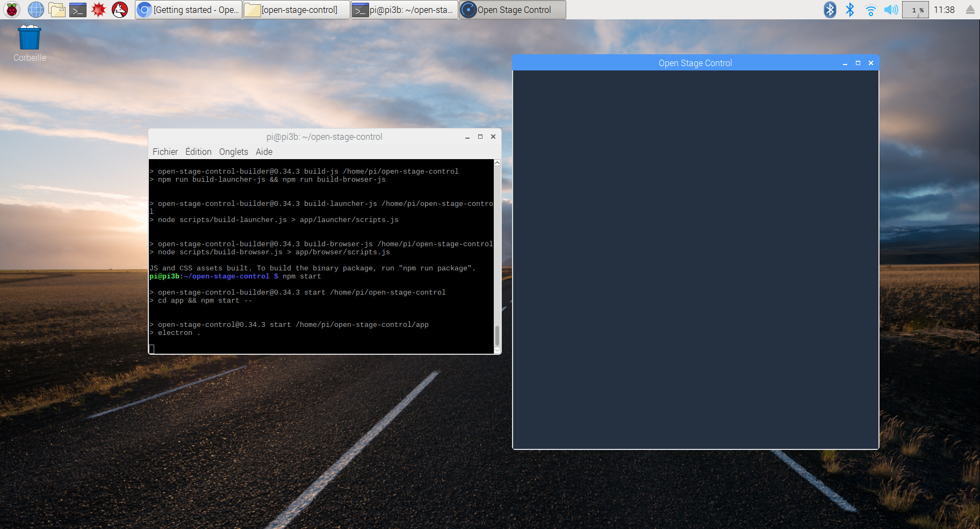This screenshot has width=980, height=529.
Task: Open the Aide menu in the terminal
Action: [x=264, y=152]
